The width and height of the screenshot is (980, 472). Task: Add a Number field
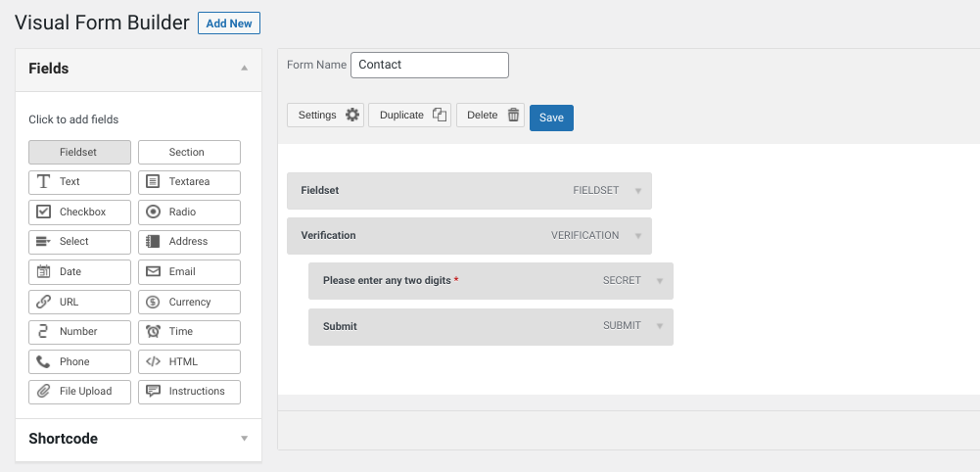(x=79, y=332)
